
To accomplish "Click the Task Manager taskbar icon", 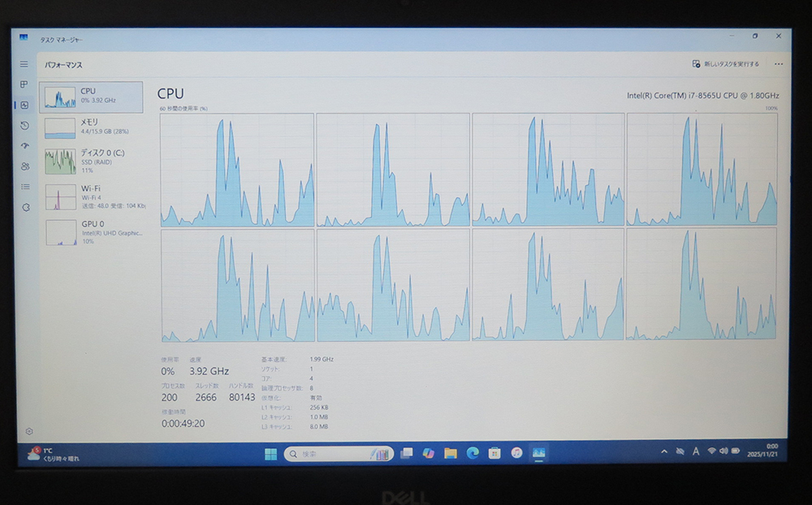I will point(538,453).
